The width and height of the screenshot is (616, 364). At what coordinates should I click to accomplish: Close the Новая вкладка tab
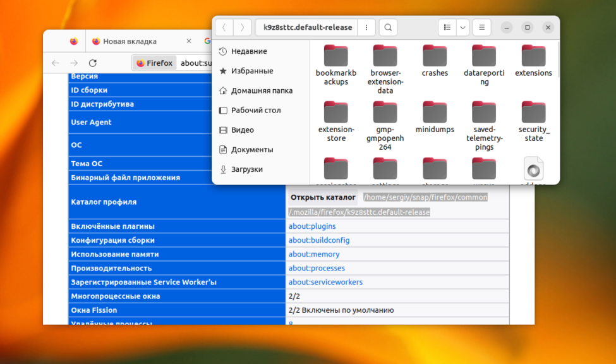click(x=189, y=41)
